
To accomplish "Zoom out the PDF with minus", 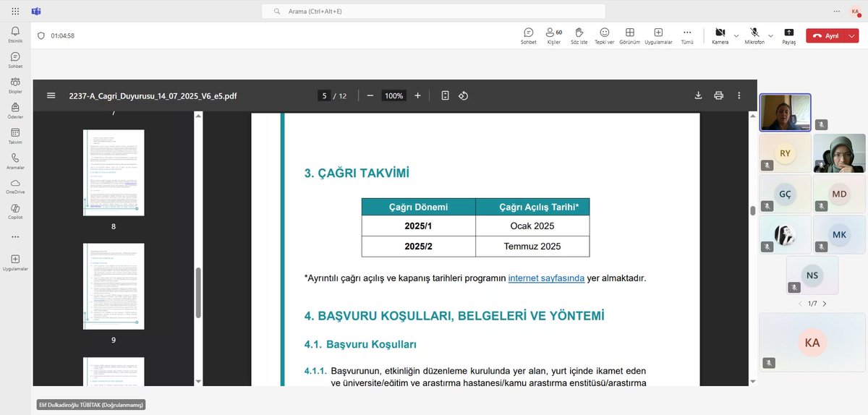I will [370, 95].
